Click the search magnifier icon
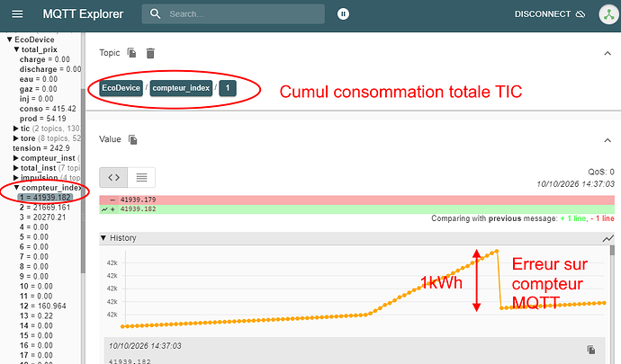Screen dimensions: 621x364 [155, 13]
